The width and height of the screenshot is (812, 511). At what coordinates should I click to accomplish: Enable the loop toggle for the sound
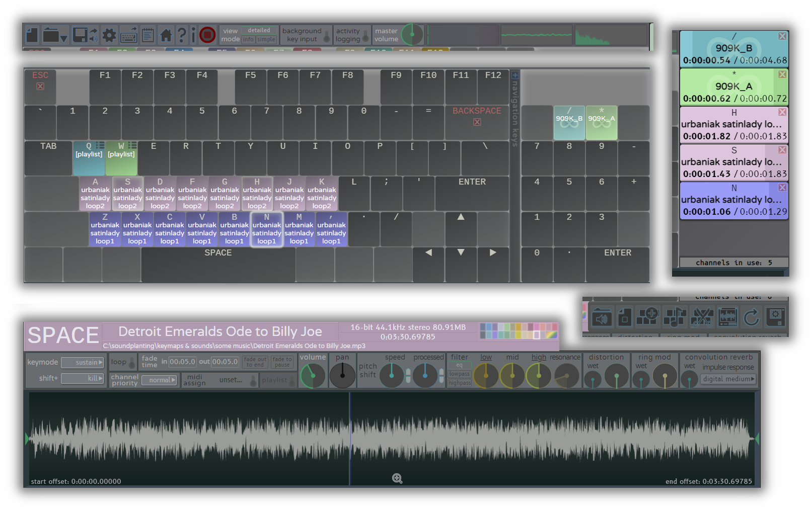tap(131, 363)
